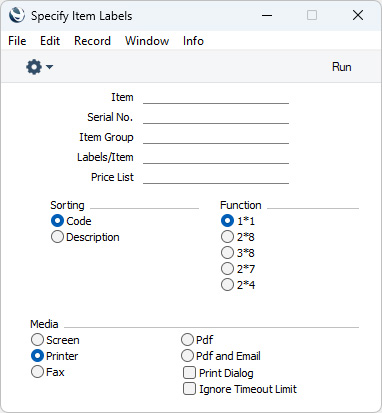Open the gear settings dropdown
The width and height of the screenshot is (382, 413).
[x=39, y=67]
